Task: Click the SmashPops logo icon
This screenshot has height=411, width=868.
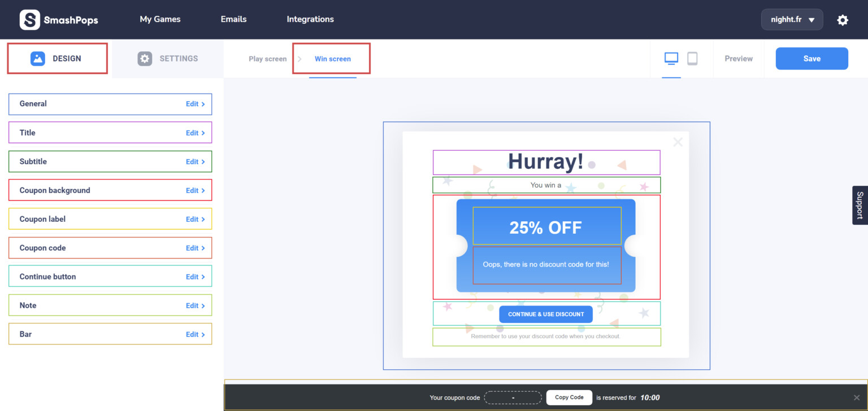Action: [x=29, y=20]
